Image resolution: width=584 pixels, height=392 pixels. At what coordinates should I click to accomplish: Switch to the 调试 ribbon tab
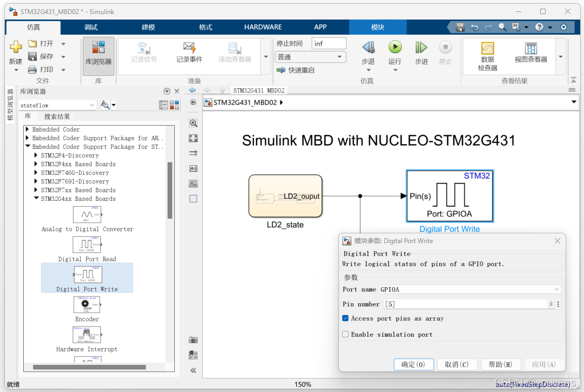(x=90, y=27)
